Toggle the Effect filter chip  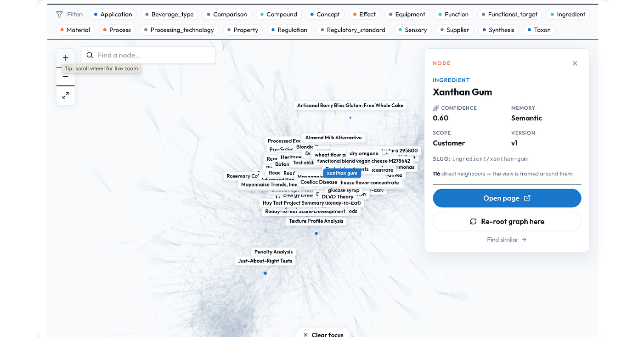364,15
